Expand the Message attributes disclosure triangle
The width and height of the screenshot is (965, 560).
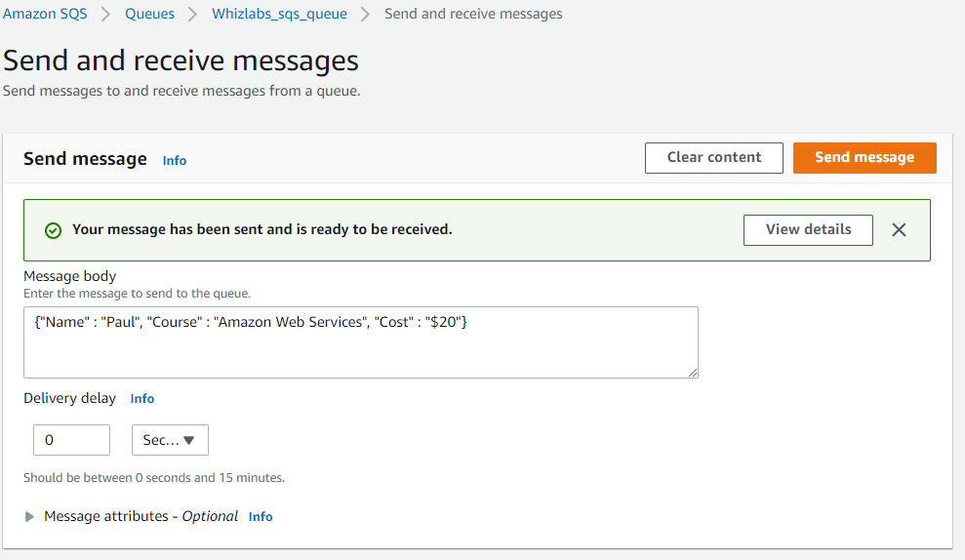(x=29, y=517)
